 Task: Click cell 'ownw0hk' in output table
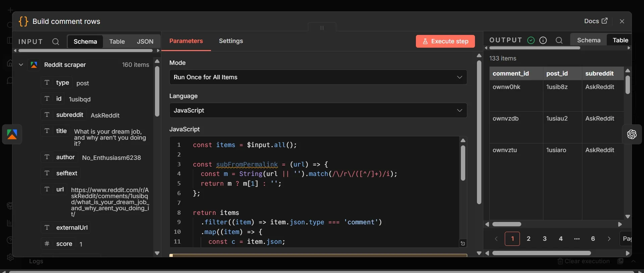[x=516, y=96]
